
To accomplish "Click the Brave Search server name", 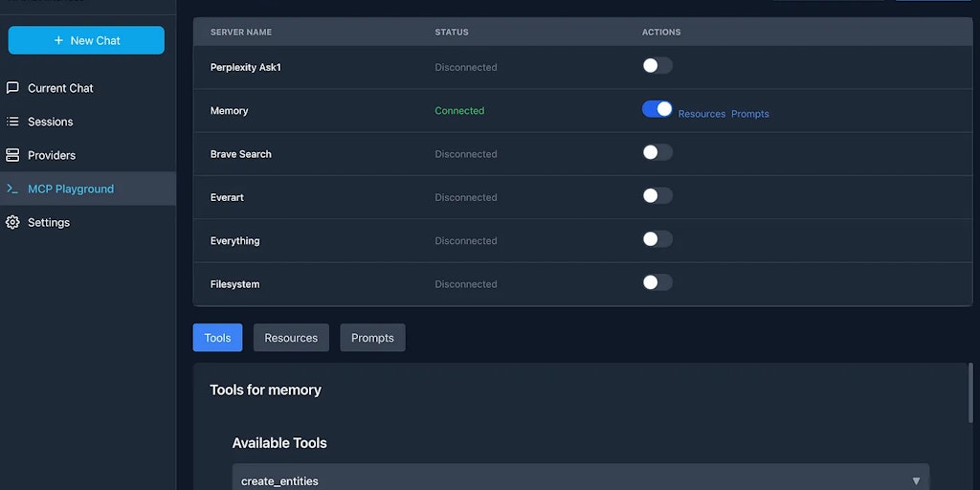I will click(x=240, y=154).
